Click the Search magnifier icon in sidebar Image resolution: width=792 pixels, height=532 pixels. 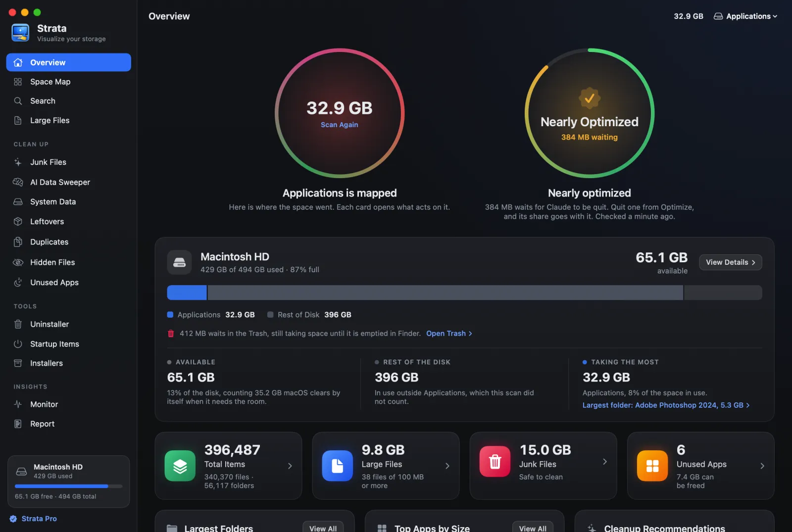[x=18, y=101]
